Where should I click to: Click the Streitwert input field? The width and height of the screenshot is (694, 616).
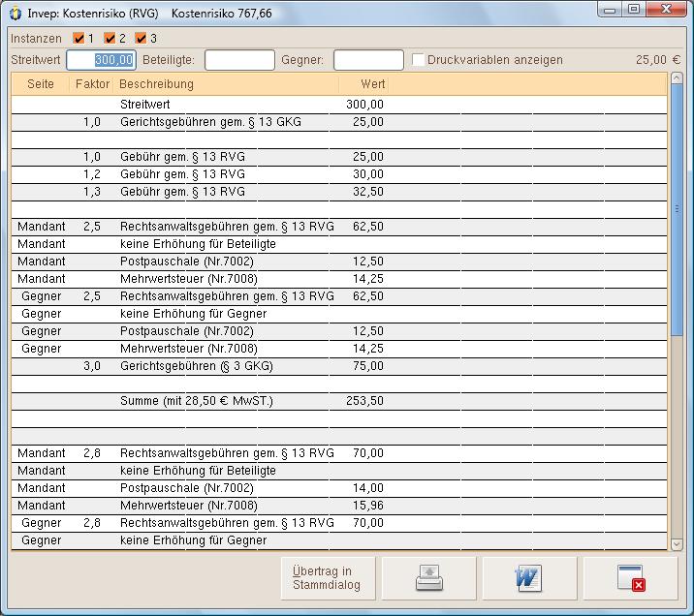pyautogui.click(x=101, y=60)
